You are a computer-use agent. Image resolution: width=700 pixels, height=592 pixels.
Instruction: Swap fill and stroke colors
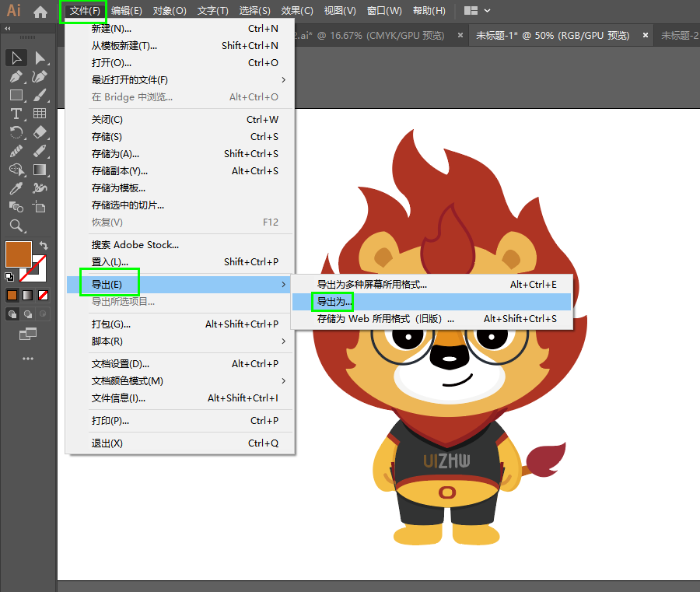pyautogui.click(x=44, y=246)
